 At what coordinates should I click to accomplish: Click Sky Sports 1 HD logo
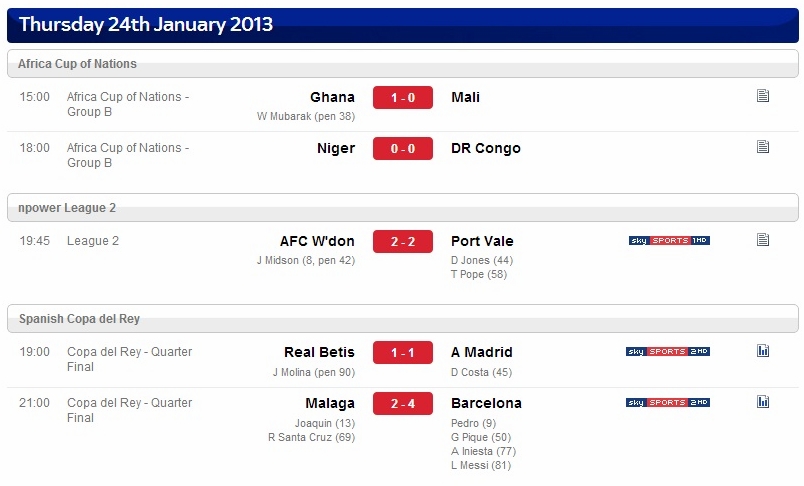click(x=669, y=240)
